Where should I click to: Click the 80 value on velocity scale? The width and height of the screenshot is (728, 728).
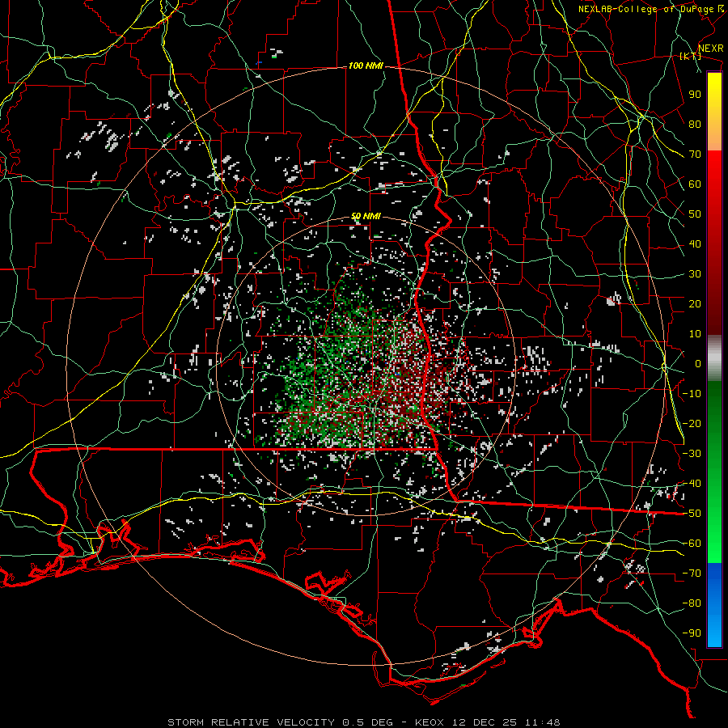pos(695,125)
